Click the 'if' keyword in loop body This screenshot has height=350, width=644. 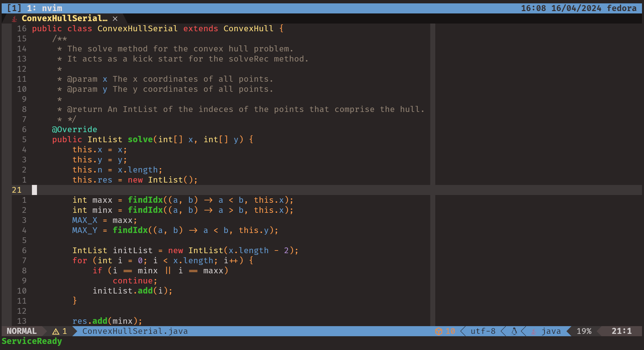click(97, 271)
